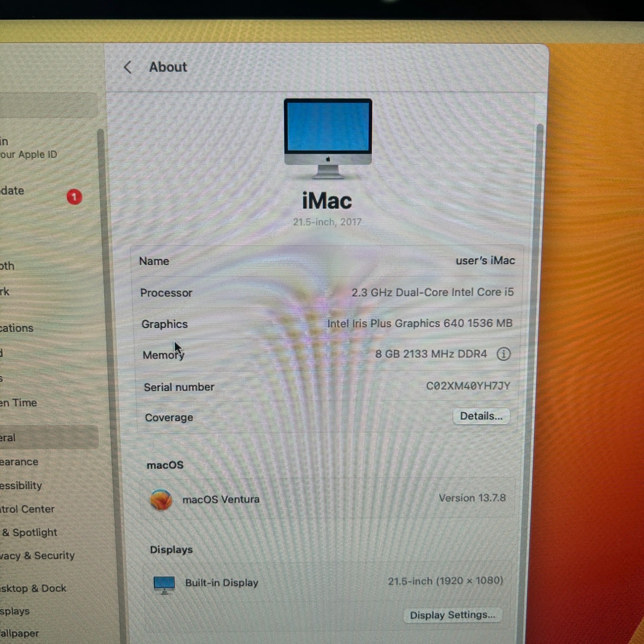Open Desktop & Dock sidebar item
Viewport: 644px width, 644px height.
(33, 588)
